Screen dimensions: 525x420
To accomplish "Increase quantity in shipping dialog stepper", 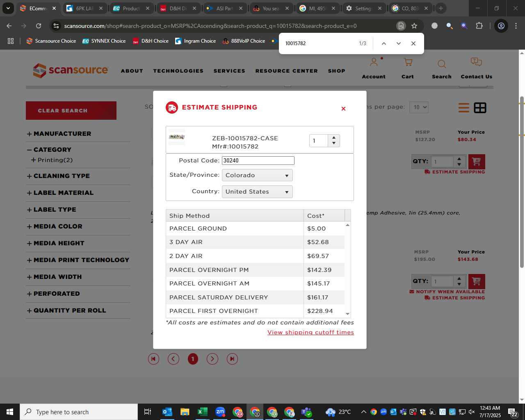I will (334, 138).
